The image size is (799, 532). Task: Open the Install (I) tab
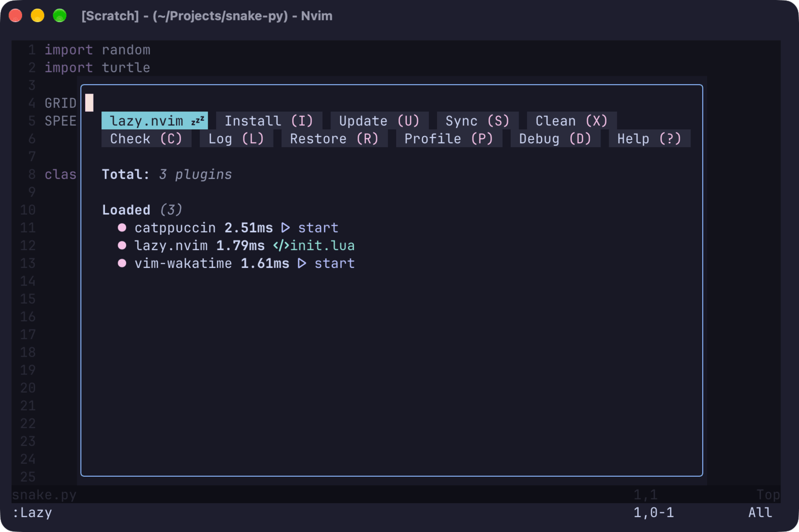coord(269,121)
